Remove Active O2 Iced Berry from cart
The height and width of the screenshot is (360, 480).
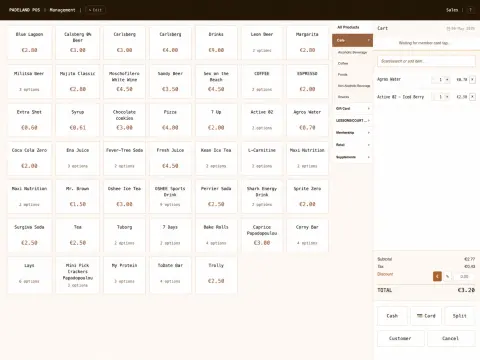click(x=472, y=97)
